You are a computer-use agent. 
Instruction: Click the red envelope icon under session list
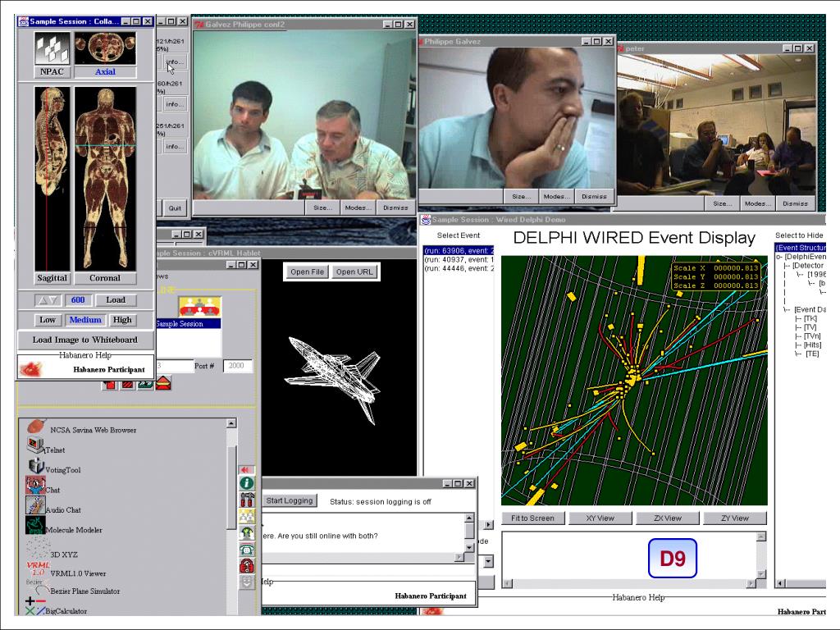tap(163, 383)
